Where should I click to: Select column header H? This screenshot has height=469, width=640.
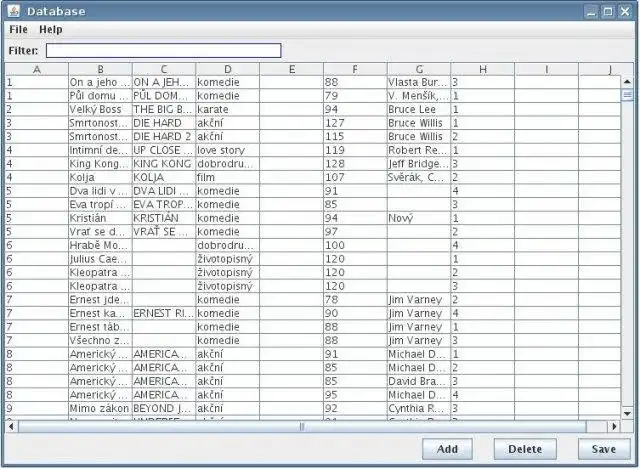click(x=483, y=69)
